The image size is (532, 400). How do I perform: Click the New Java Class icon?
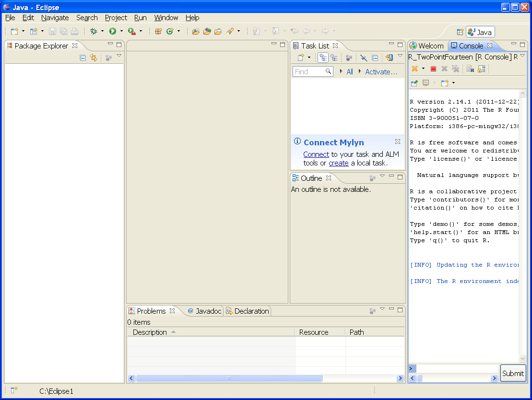(170, 31)
